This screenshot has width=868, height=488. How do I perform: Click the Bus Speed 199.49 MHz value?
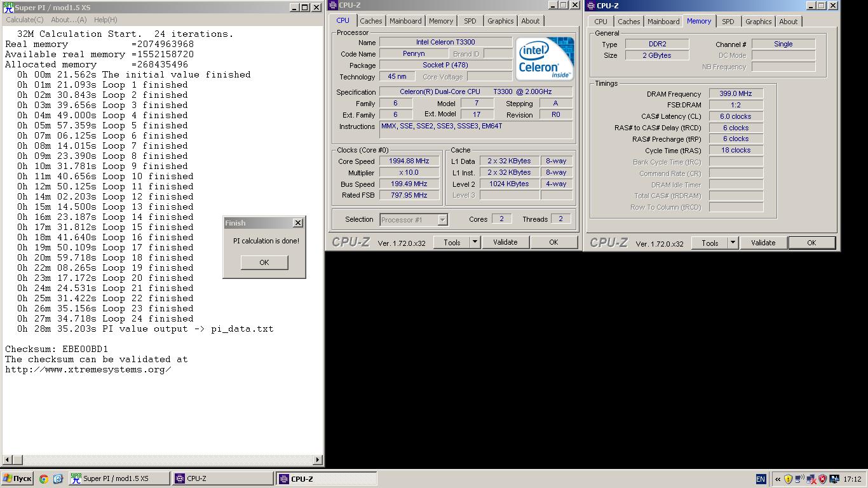409,184
